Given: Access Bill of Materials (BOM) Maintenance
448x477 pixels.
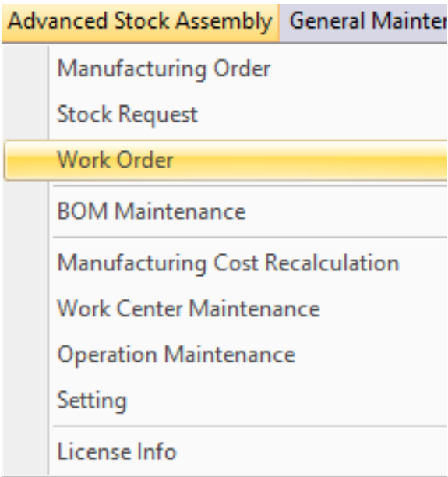Looking at the screenshot, I should pyautogui.click(x=226, y=211).
